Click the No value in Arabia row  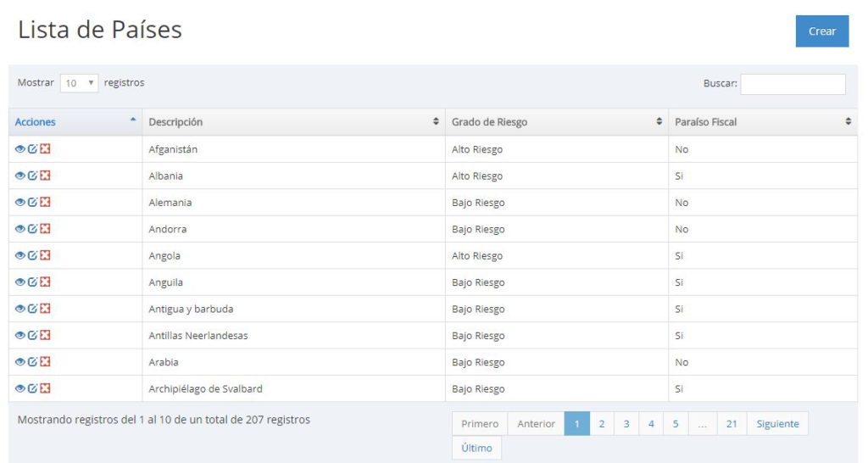tap(682, 362)
